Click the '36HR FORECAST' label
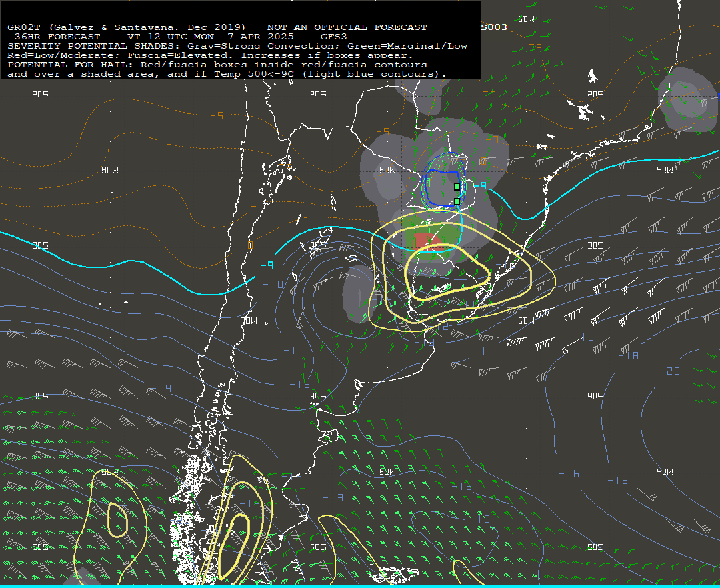This screenshot has width=720, height=588. point(57,37)
